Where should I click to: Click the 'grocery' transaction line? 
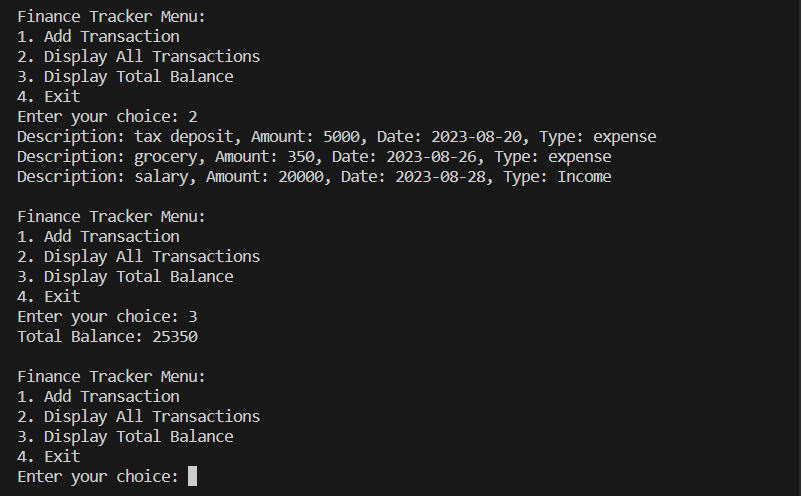click(314, 156)
